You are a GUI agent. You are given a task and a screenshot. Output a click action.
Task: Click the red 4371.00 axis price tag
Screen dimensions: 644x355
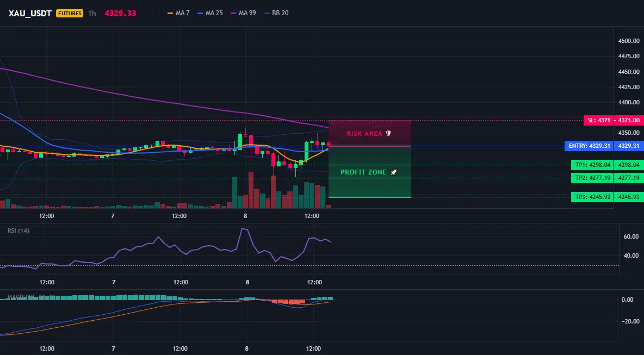(629, 120)
